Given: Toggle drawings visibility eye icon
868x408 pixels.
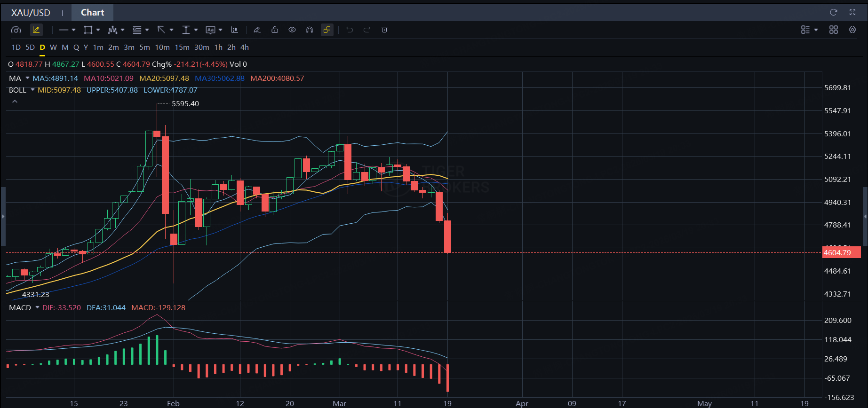Looking at the screenshot, I should click(x=292, y=30).
